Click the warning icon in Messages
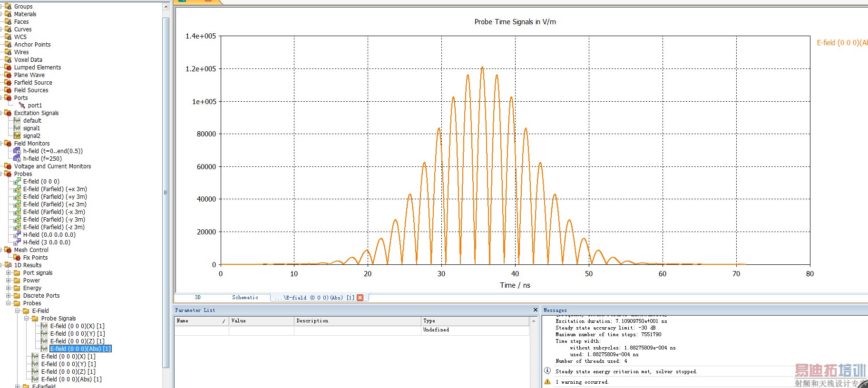 (547, 382)
